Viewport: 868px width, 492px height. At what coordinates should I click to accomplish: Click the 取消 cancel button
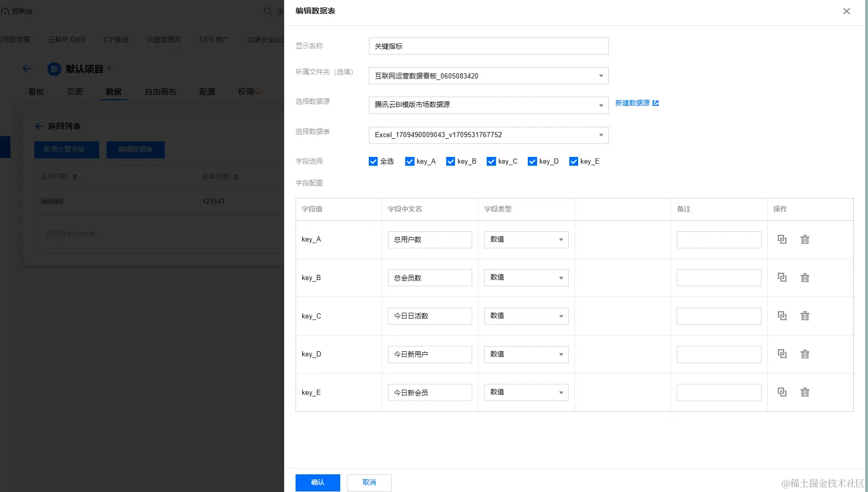[369, 483]
